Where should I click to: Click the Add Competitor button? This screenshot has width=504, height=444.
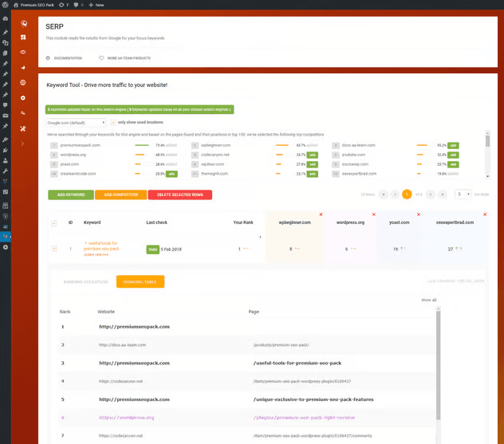121,194
